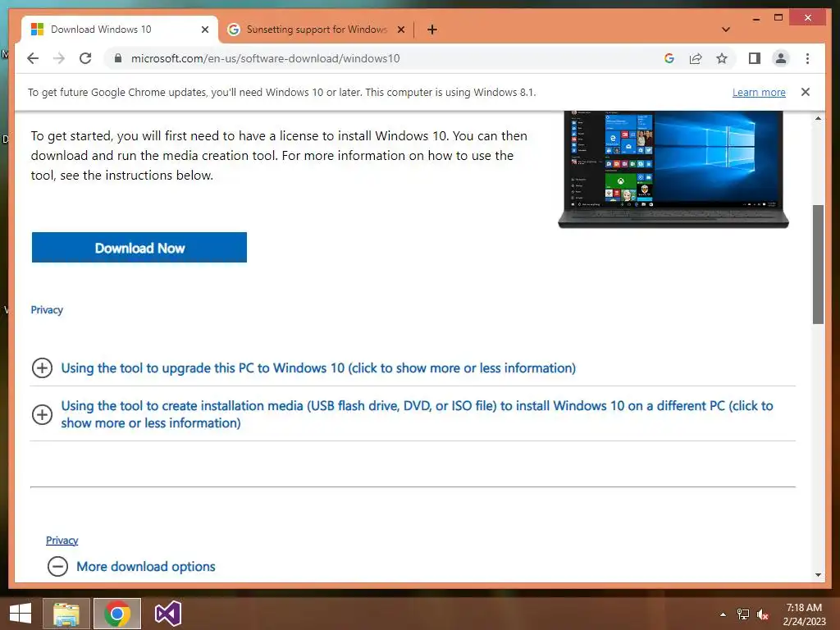Collapse the More download options section
This screenshot has height=630, width=840.
(x=146, y=566)
